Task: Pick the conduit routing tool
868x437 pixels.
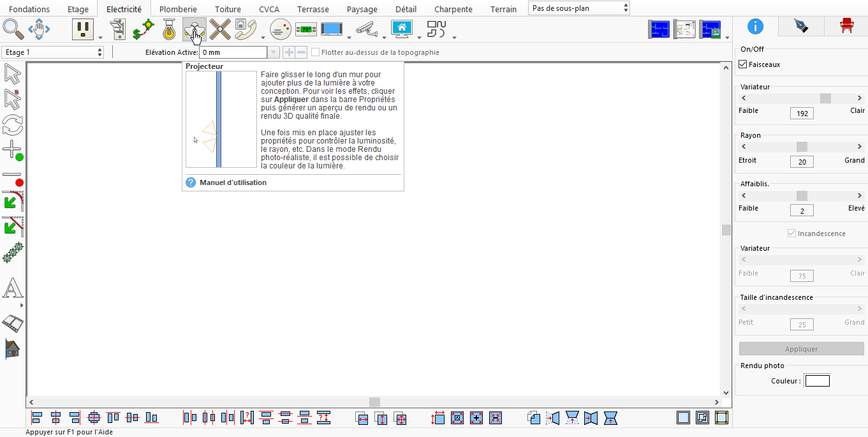Action: (437, 29)
